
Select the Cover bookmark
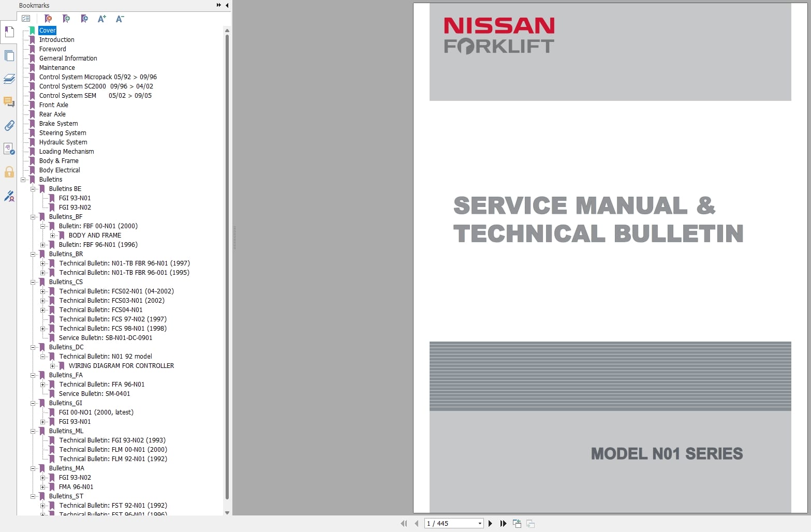(x=47, y=31)
